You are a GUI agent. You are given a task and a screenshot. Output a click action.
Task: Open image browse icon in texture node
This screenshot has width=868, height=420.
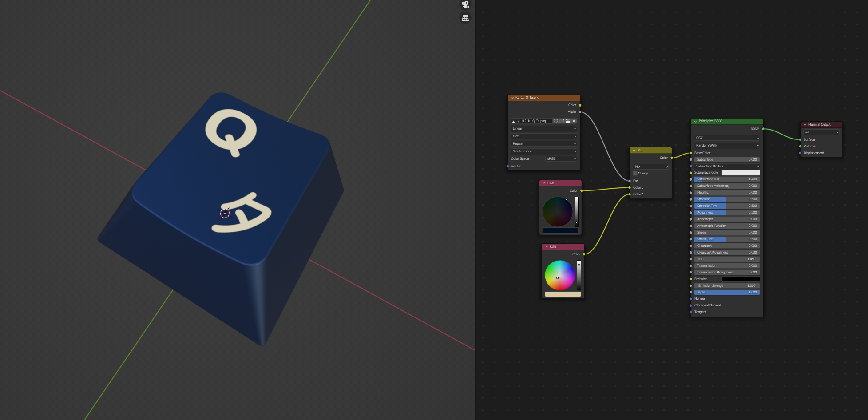pos(515,121)
